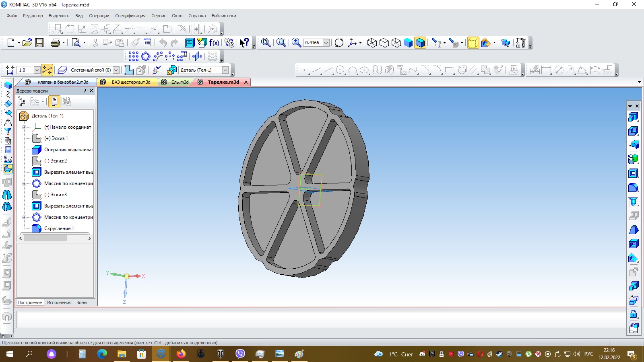Open the f(x) variables panel
The width and height of the screenshot is (644, 362).
coord(214,43)
